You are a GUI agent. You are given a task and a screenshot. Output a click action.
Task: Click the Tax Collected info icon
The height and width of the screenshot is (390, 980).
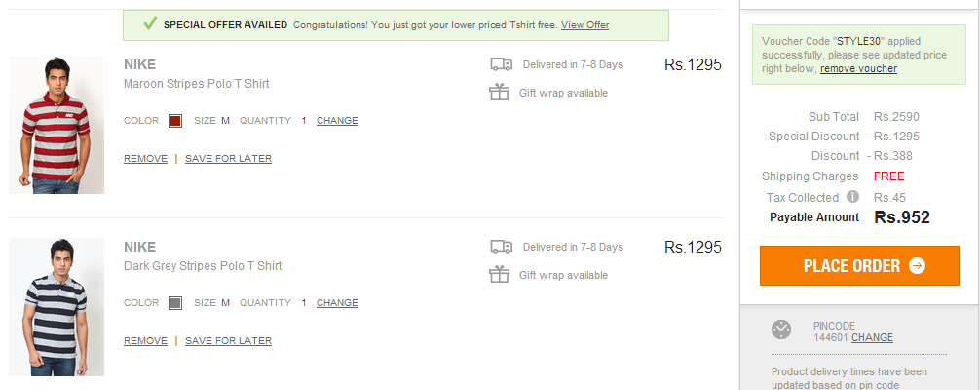coord(852,197)
